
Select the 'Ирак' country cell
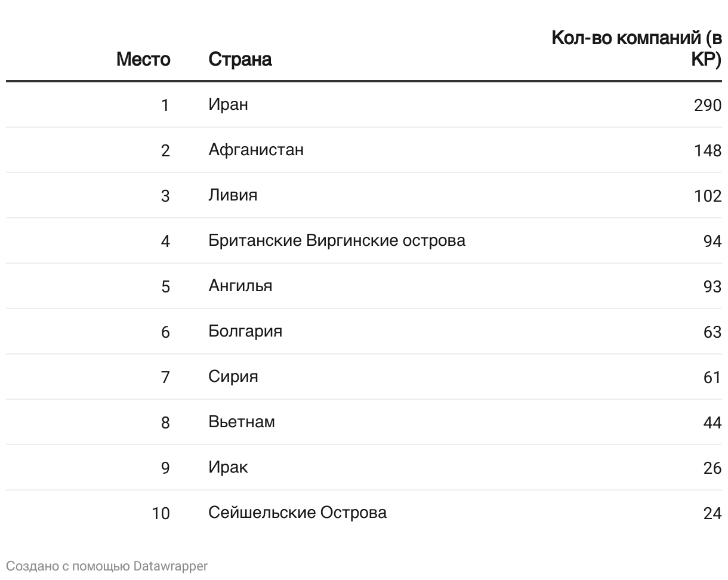pos(228,467)
